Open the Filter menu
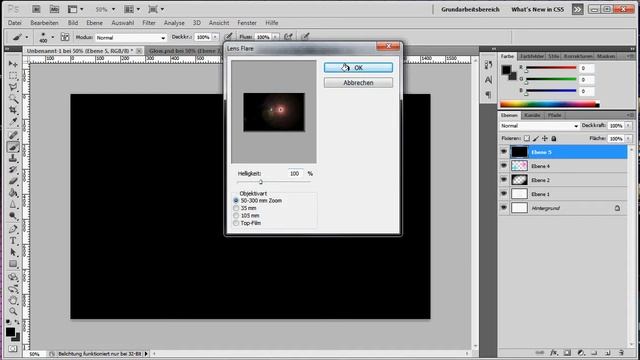This screenshot has width=640, height=360. pos(149,23)
